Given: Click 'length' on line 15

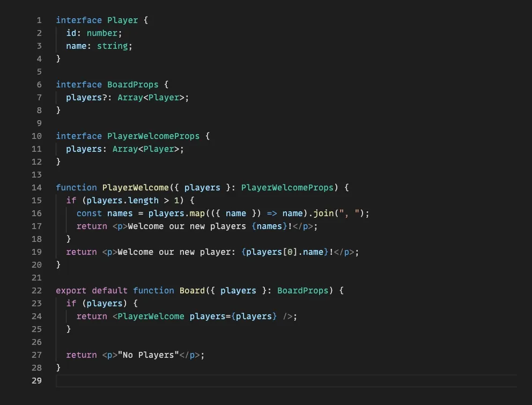Looking at the screenshot, I should 143,201.
